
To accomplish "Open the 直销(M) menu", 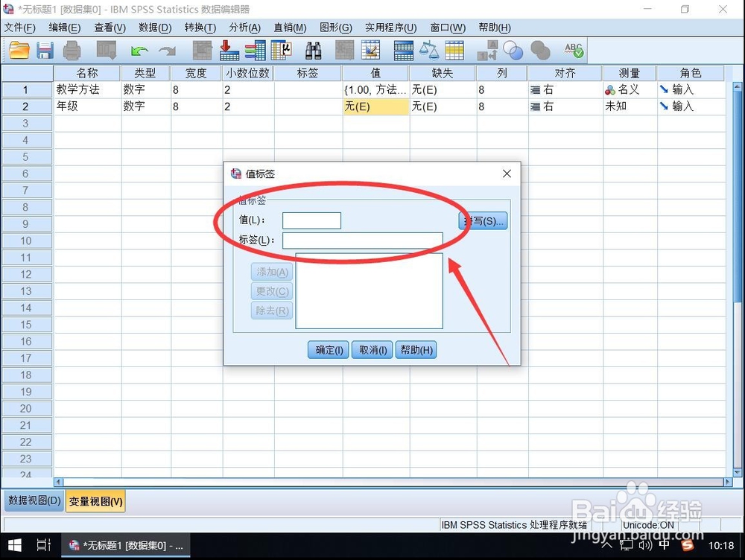I will [x=290, y=28].
